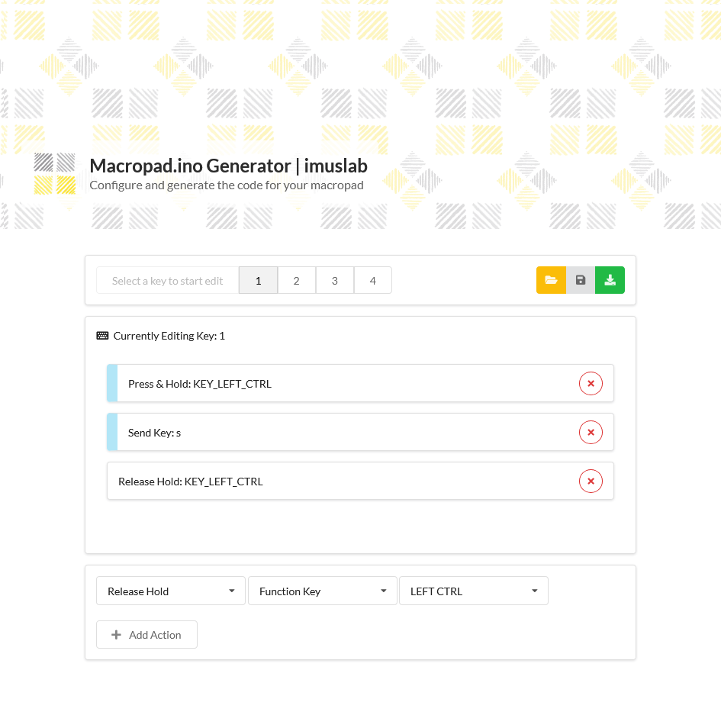Select key 3 for editing
Image resolution: width=721 pixels, height=728 pixels.
[x=334, y=280]
